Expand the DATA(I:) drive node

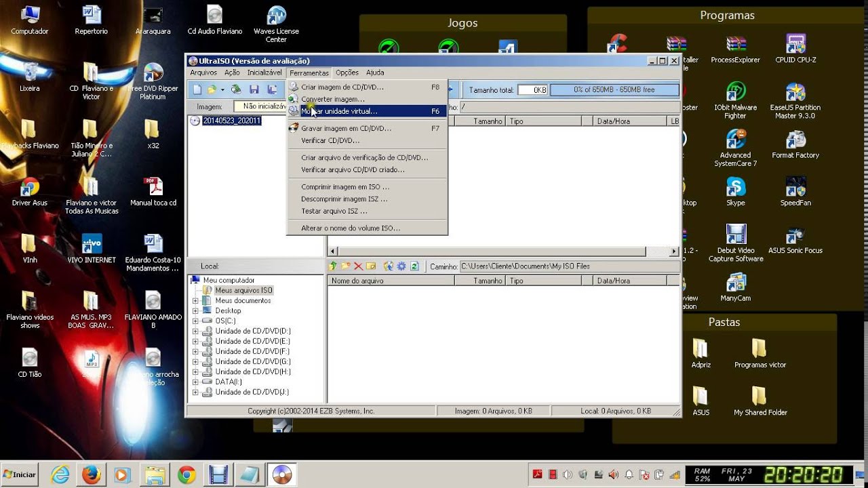coord(196,382)
